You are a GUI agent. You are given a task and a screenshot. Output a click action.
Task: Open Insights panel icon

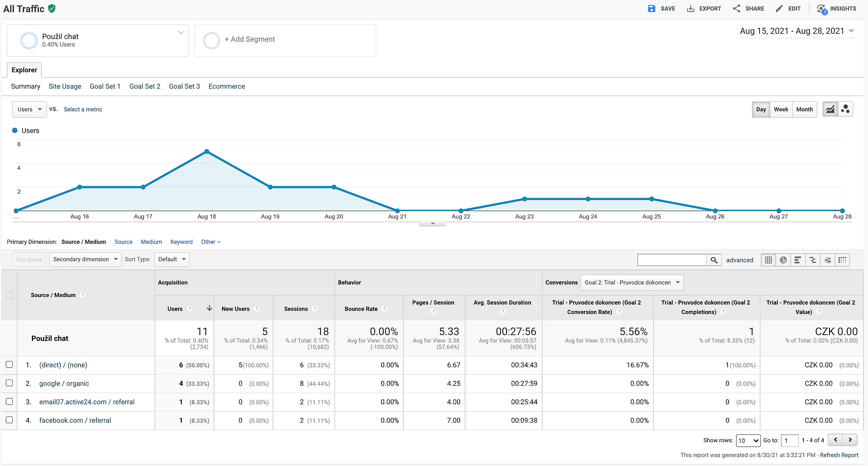click(822, 9)
